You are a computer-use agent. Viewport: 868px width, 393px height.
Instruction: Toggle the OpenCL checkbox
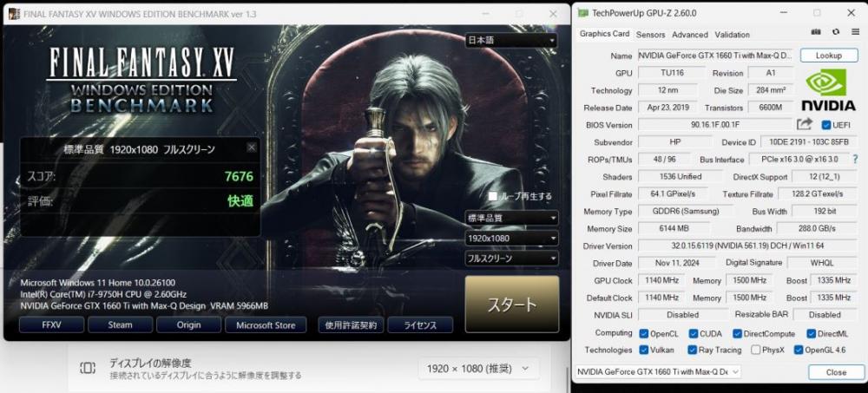click(x=644, y=333)
